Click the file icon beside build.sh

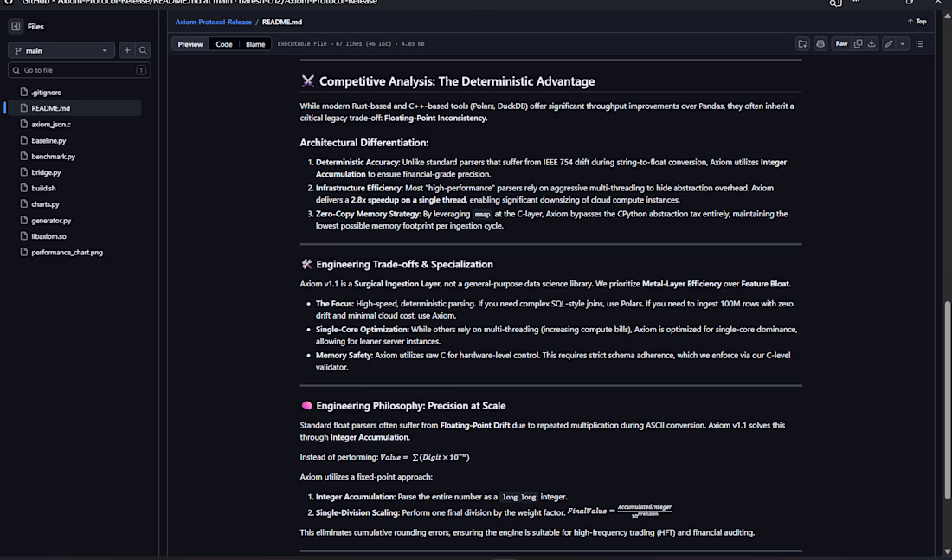(x=24, y=189)
